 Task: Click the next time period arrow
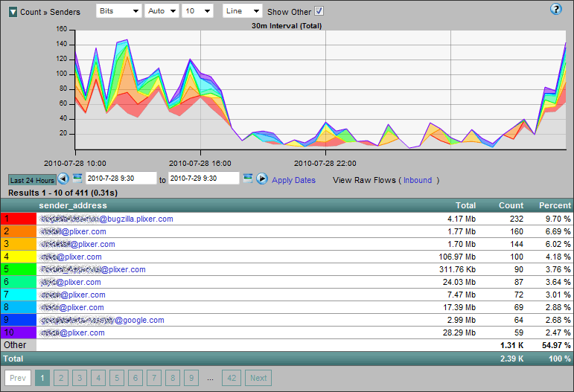pyautogui.click(x=262, y=179)
